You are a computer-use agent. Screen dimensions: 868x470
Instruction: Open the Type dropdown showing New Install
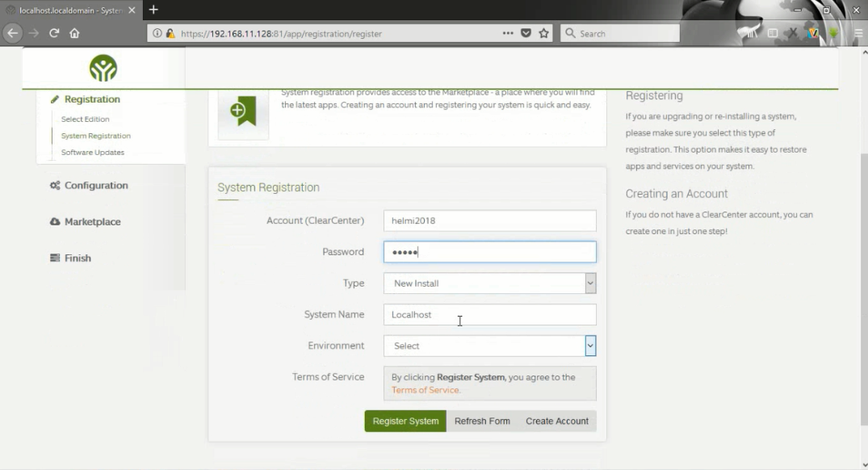click(490, 283)
